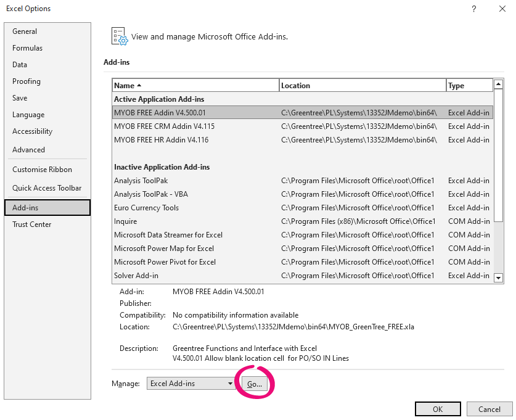Select the Proofing category
Viewport: 516px width, 420px height.
(x=27, y=81)
